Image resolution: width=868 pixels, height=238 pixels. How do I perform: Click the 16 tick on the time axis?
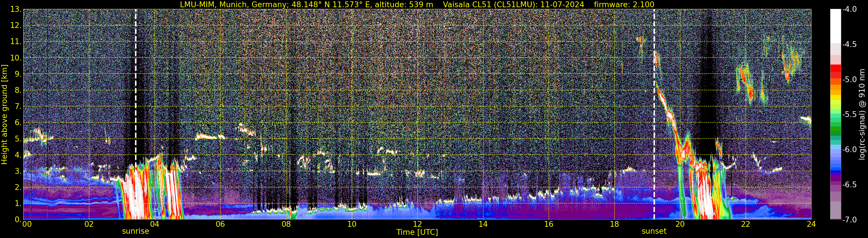[548, 224]
